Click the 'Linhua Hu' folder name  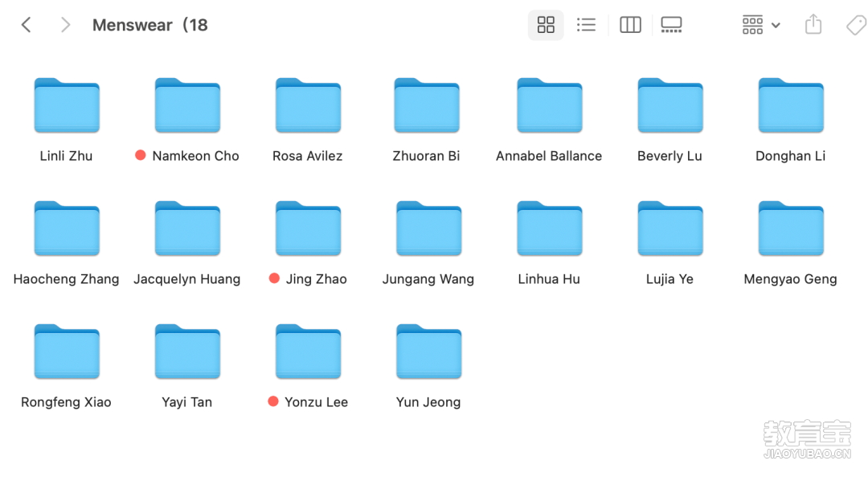549,279
